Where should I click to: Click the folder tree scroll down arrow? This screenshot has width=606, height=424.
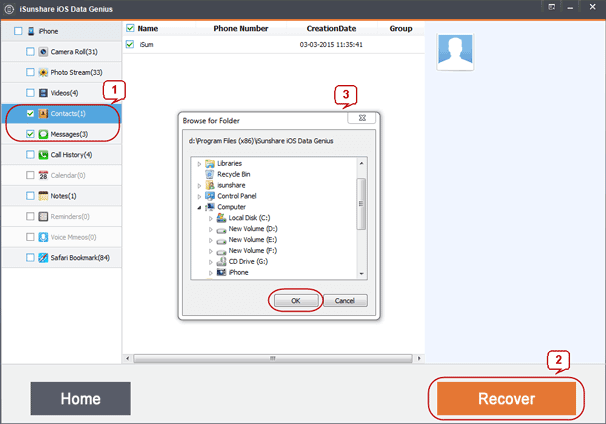[x=361, y=274]
